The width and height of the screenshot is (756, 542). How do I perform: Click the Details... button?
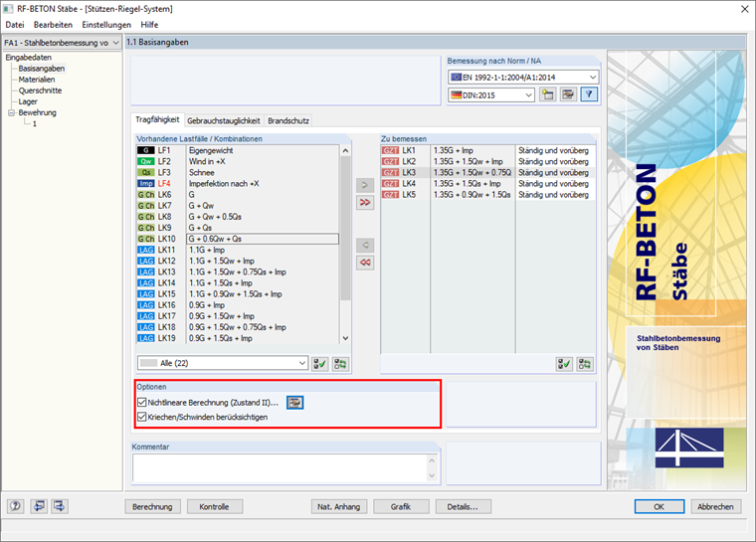click(463, 507)
